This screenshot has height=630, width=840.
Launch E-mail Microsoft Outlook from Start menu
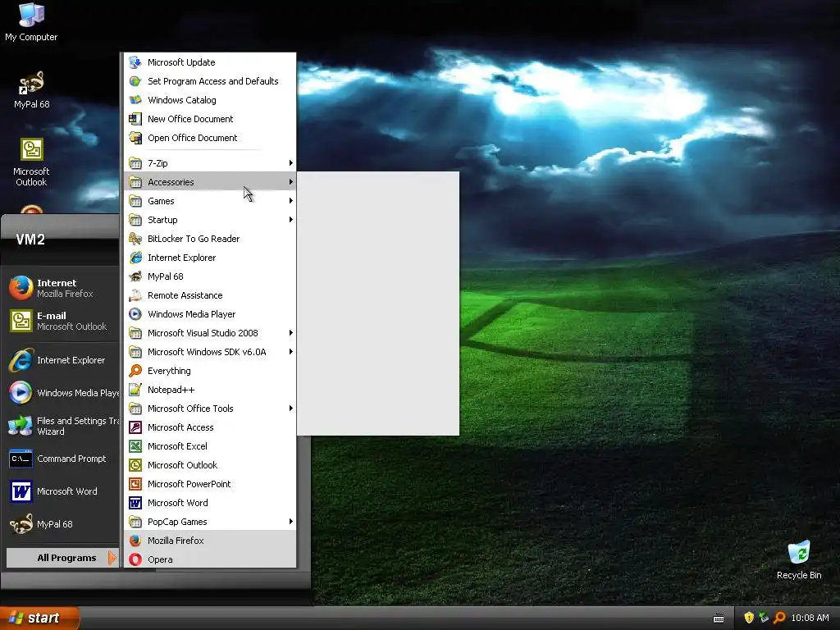coord(62,321)
